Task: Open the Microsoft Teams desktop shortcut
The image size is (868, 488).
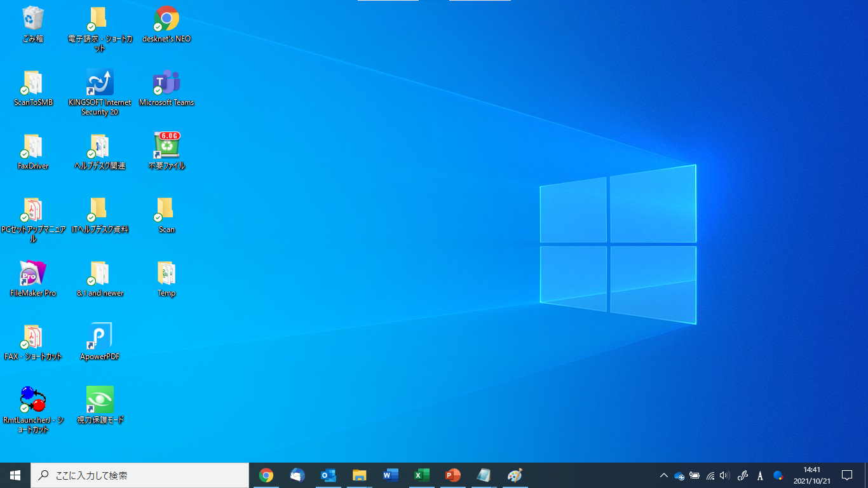Action: 166,83
